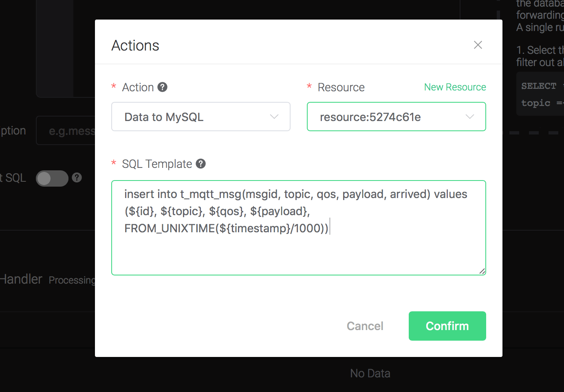
Task: Click the SQL Template field label
Action: point(157,164)
